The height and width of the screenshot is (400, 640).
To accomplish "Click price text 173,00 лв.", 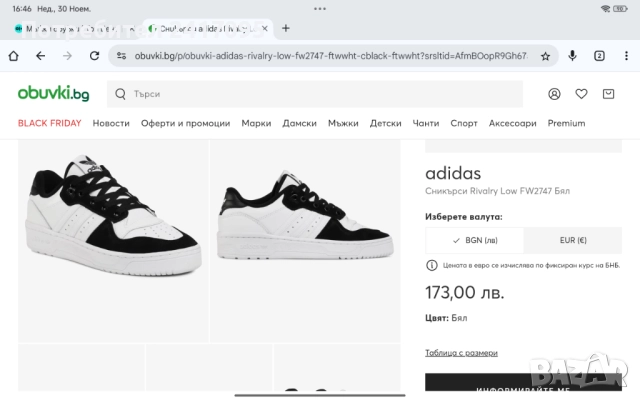I will 464,293.
